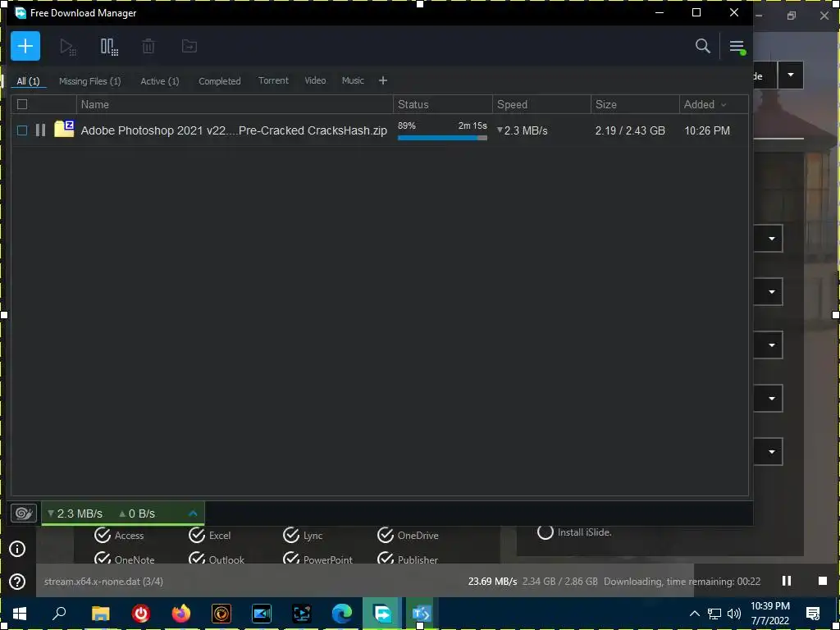Viewport: 840px width, 630px height.
Task: Start selected downloads with the play icon
Action: [68, 47]
